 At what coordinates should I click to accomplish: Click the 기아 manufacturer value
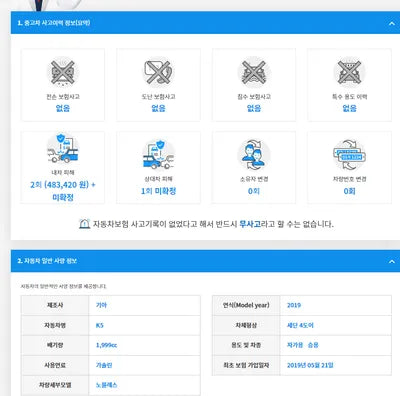[x=101, y=305]
